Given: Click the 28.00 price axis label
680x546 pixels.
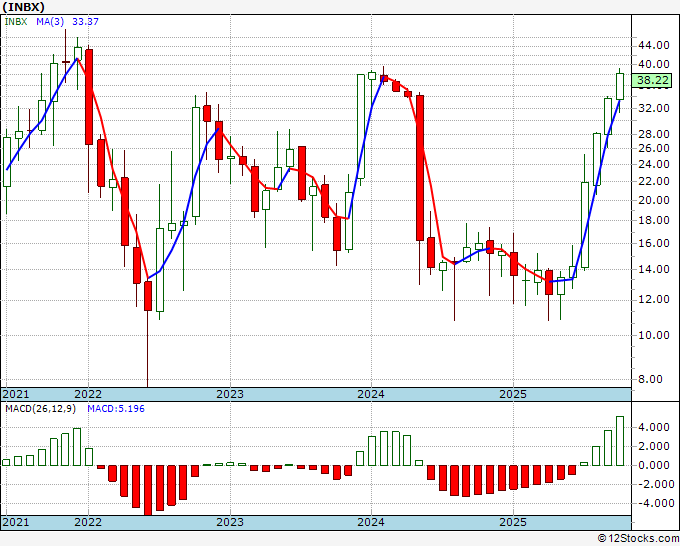Looking at the screenshot, I should click(x=653, y=134).
